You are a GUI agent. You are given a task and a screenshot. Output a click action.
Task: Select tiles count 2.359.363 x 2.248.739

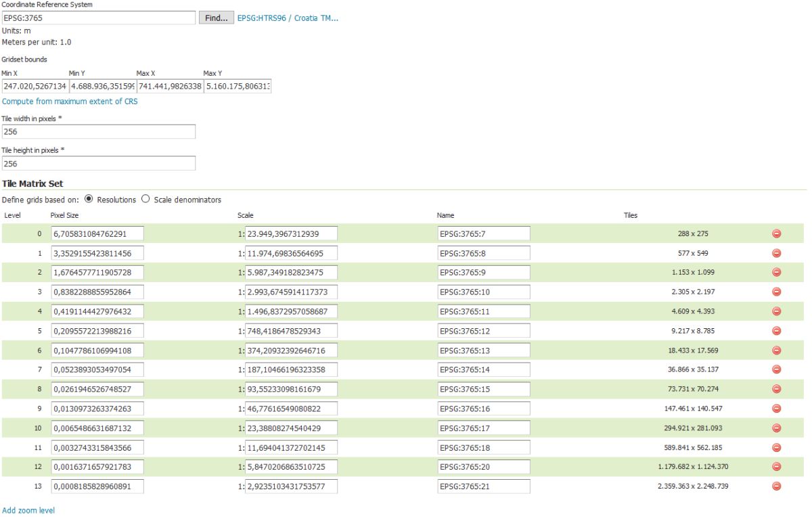click(693, 486)
